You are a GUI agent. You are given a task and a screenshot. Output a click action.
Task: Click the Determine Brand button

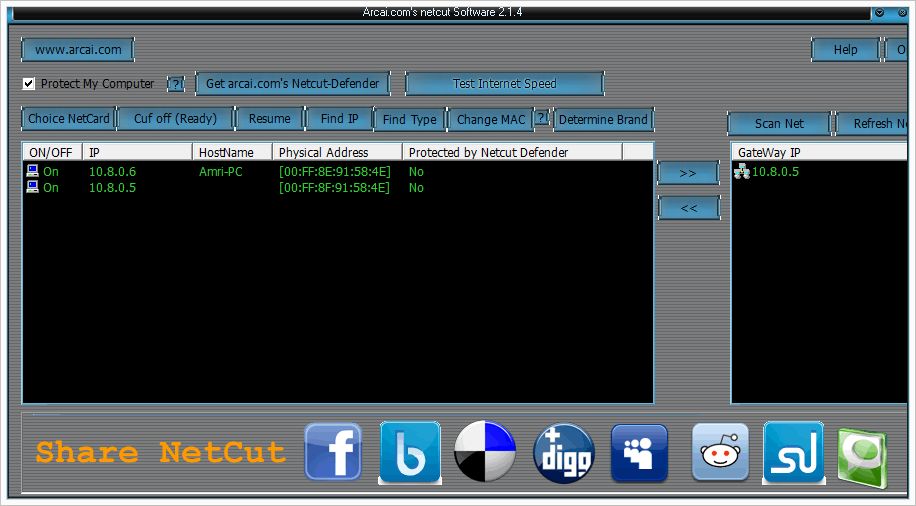[x=603, y=119]
